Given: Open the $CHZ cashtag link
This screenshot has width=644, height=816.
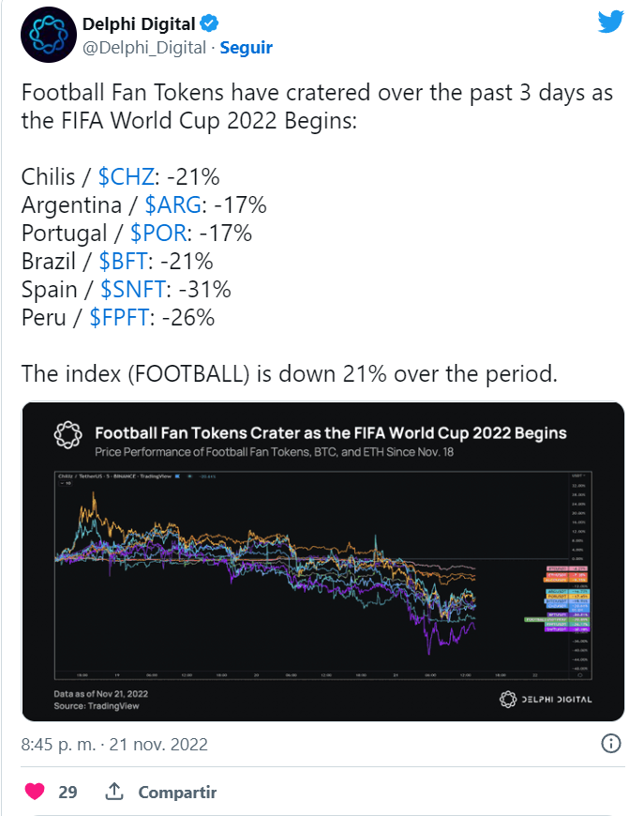Looking at the screenshot, I should click(127, 177).
